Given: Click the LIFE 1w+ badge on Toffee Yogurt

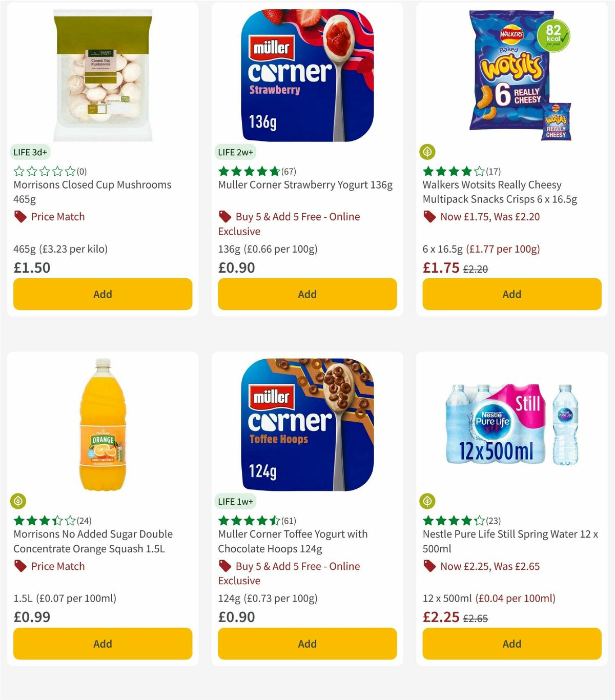Looking at the screenshot, I should [236, 502].
